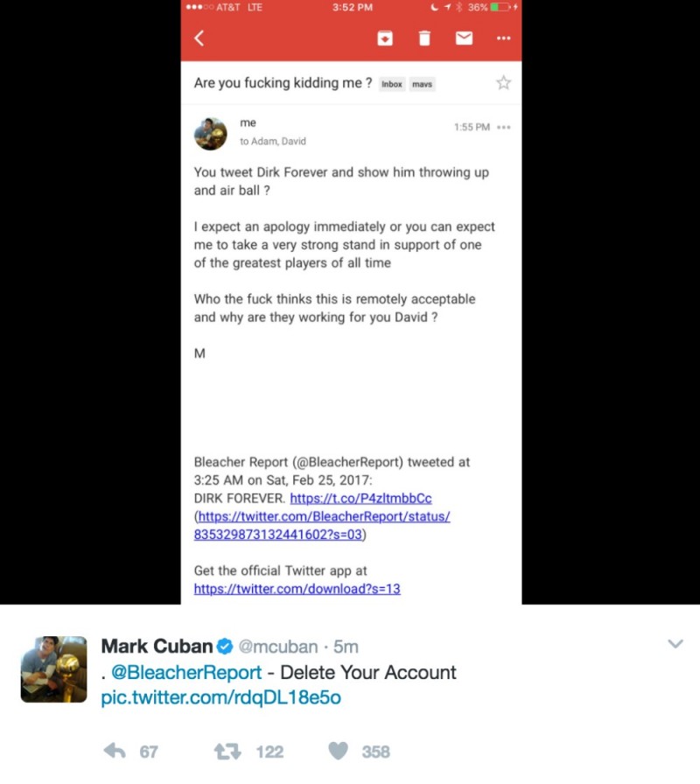Select the Inbox label tag
The width and height of the screenshot is (700, 784).
pos(391,84)
